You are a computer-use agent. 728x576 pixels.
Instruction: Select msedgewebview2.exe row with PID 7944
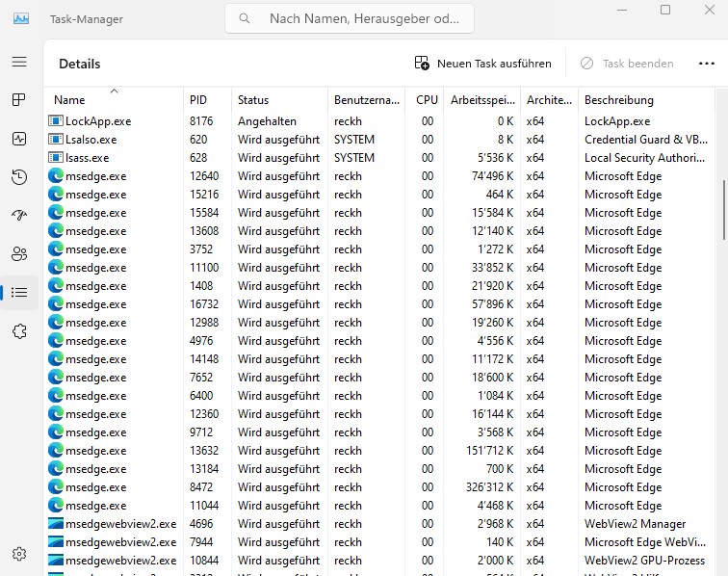[379, 542]
